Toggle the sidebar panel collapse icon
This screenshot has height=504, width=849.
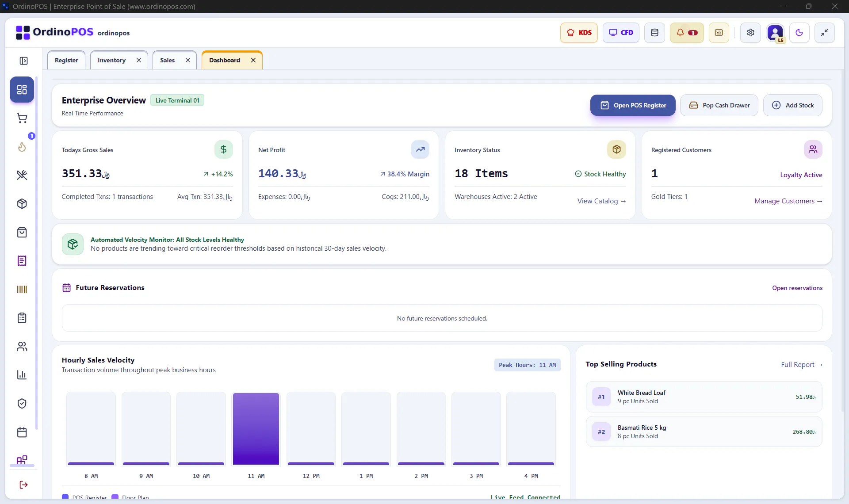24,61
